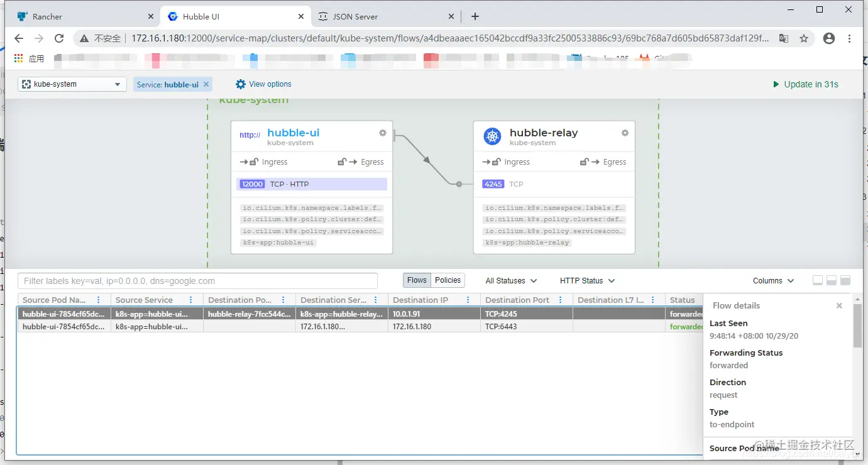The image size is (868, 465).
Task: Click the hubble-ui Ingress lock icon
Action: tap(254, 161)
